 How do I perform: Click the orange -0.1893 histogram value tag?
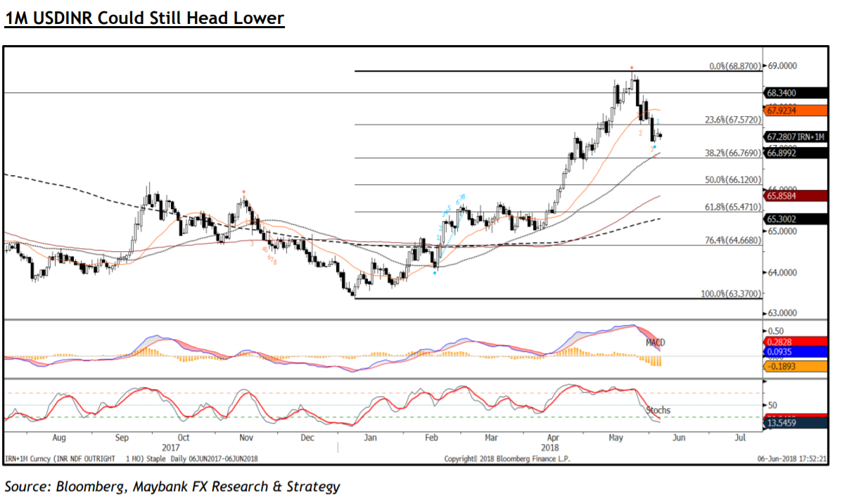796,366
